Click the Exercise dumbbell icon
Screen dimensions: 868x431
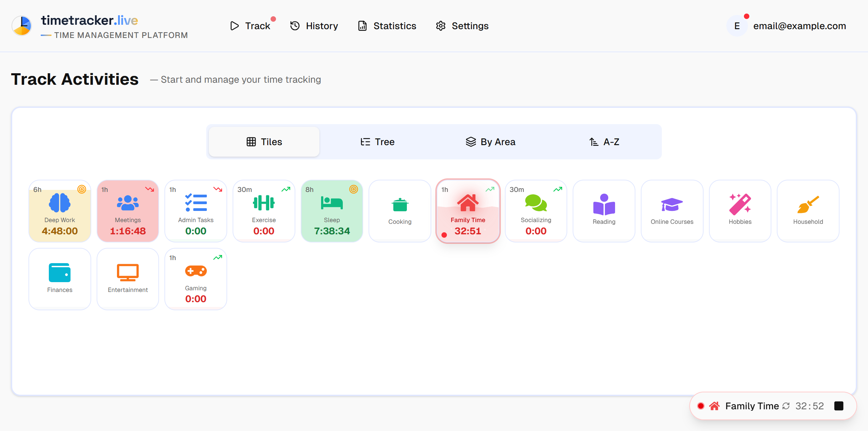263,202
